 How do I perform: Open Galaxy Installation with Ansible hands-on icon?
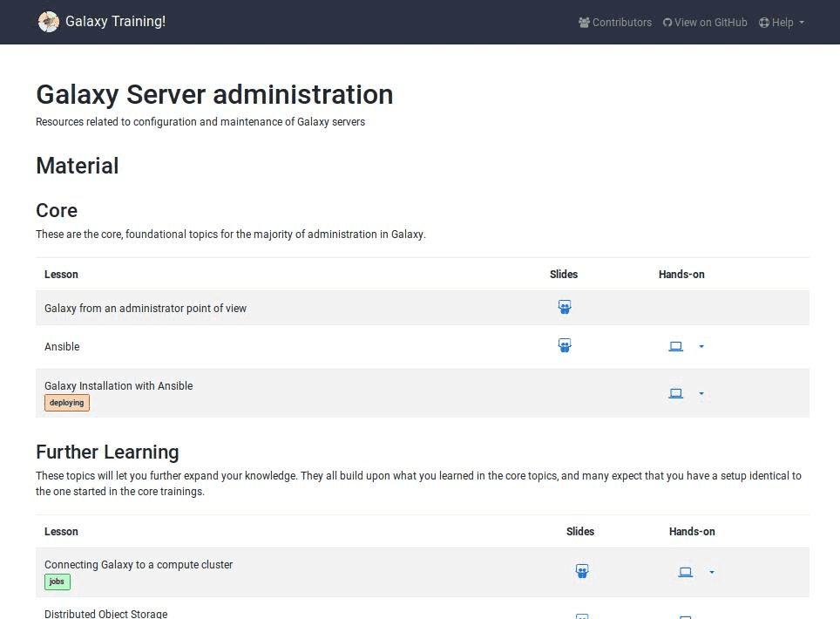click(x=675, y=393)
